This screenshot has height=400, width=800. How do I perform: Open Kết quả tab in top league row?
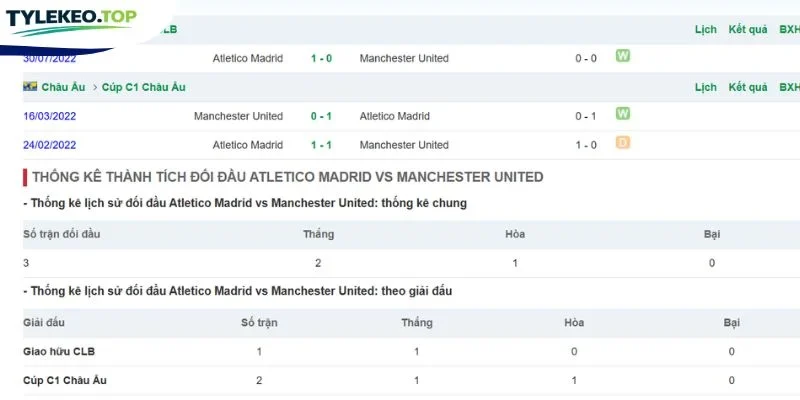(x=747, y=30)
